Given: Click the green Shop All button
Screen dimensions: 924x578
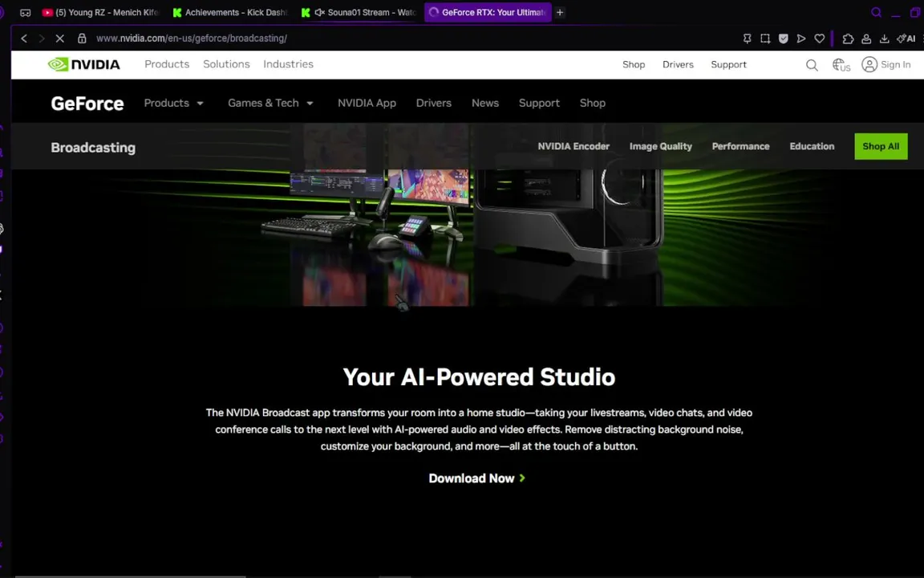Looking at the screenshot, I should click(x=881, y=146).
